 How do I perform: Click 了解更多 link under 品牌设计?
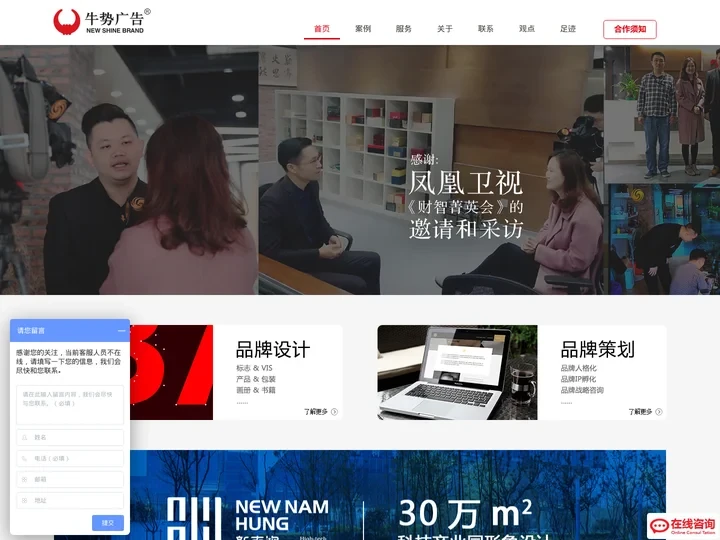316,412
